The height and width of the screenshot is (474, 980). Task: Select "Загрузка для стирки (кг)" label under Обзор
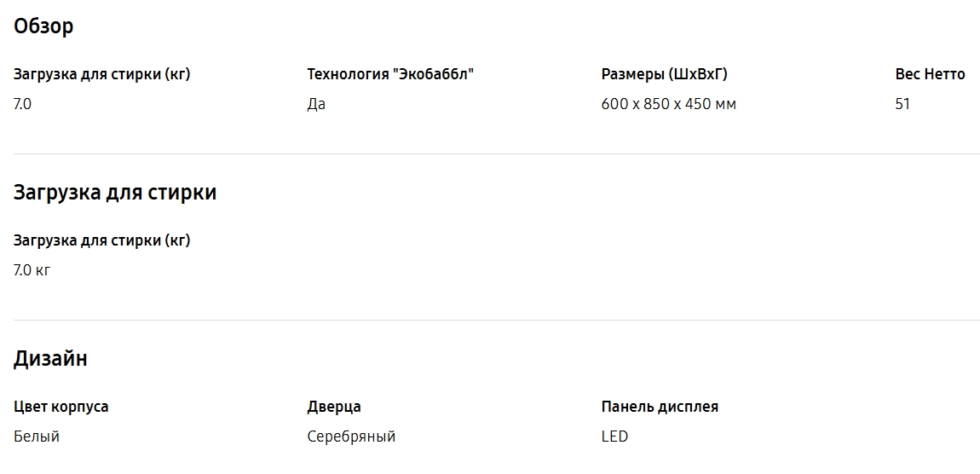coord(102,74)
